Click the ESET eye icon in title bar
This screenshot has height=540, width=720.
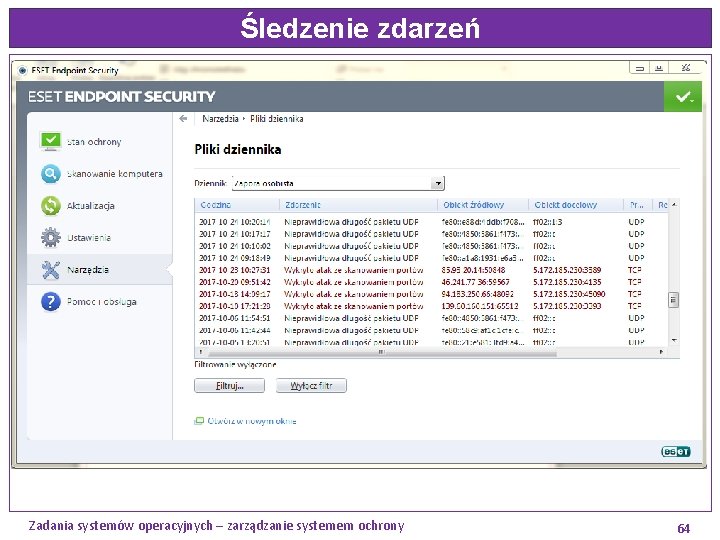22,71
